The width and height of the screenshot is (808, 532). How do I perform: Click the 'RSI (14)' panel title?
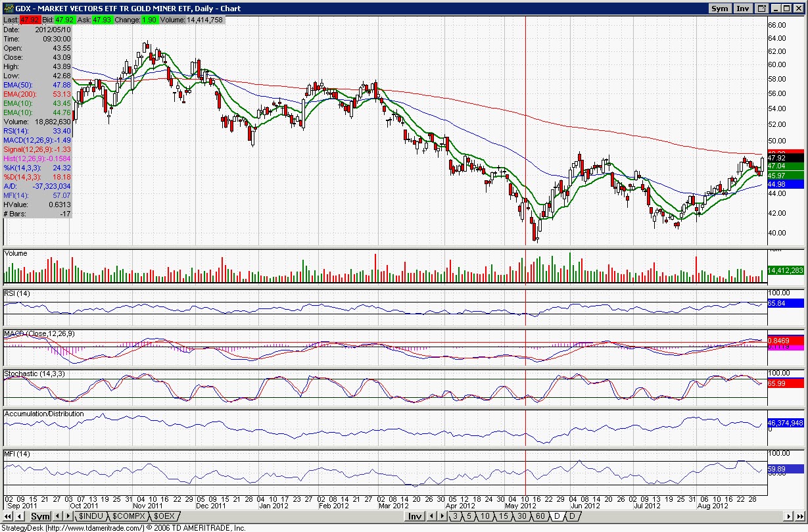pyautogui.click(x=18, y=293)
